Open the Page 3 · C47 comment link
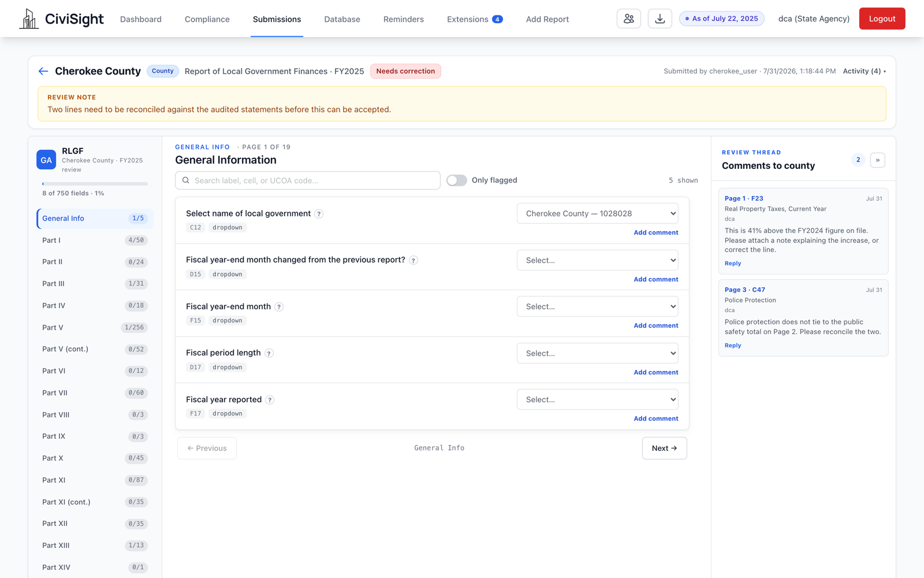Image resolution: width=924 pixels, height=578 pixels. pos(745,290)
